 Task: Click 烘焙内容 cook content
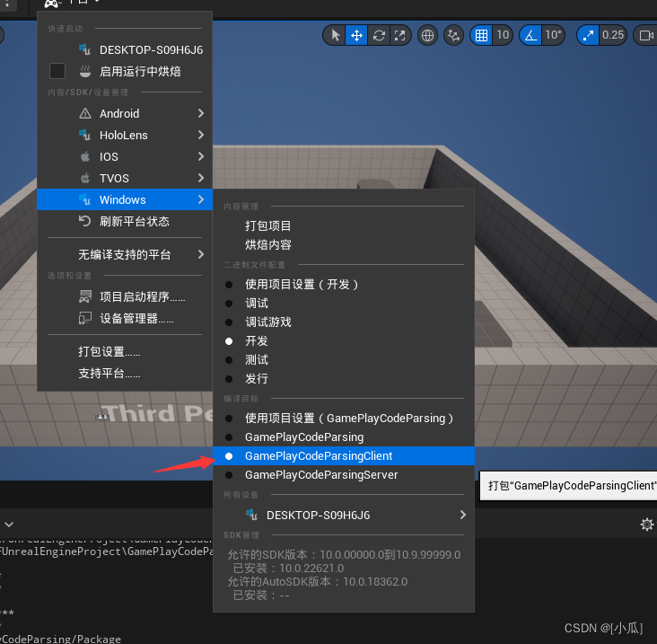[344, 245]
